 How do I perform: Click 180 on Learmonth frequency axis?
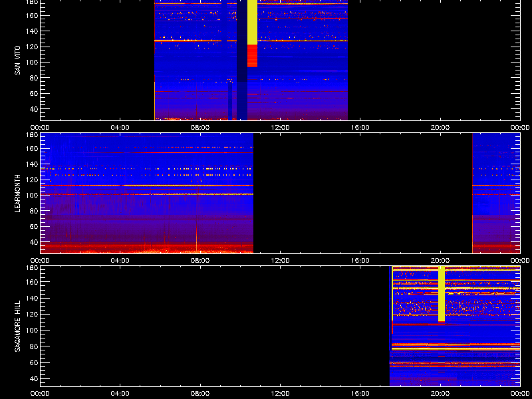tap(33, 135)
